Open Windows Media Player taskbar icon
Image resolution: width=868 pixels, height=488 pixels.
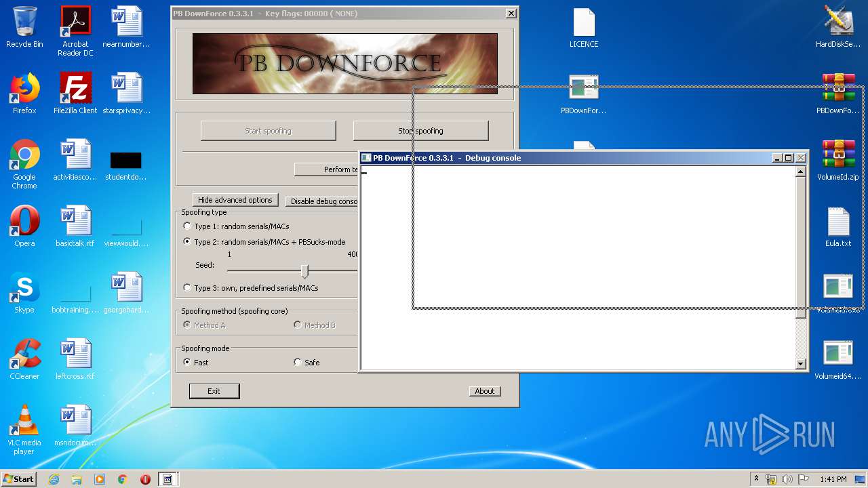coord(100,479)
